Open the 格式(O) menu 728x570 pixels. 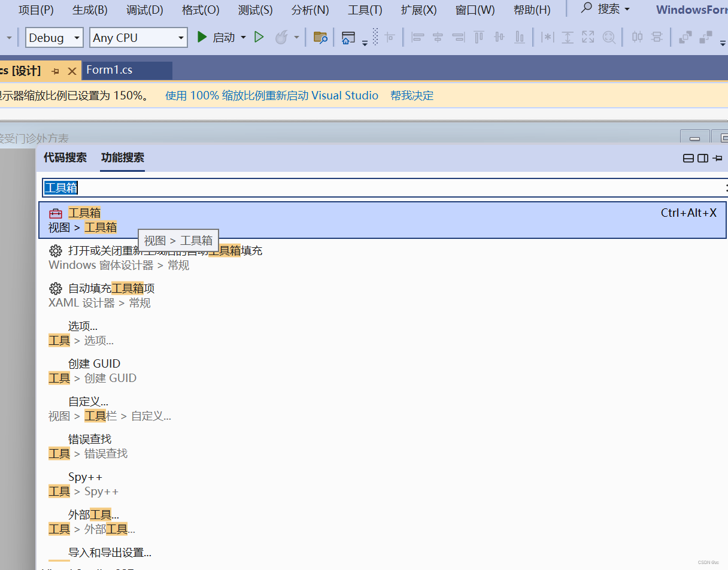pos(201,10)
